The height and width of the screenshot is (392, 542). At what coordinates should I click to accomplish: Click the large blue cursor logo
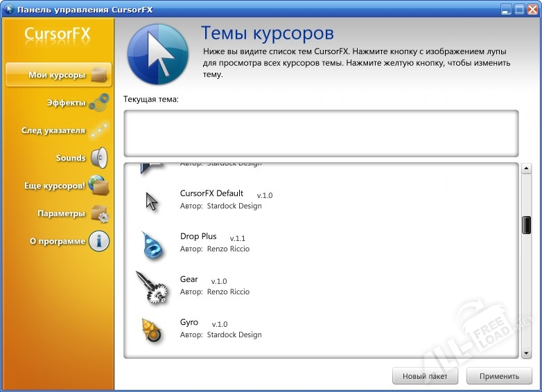click(158, 54)
